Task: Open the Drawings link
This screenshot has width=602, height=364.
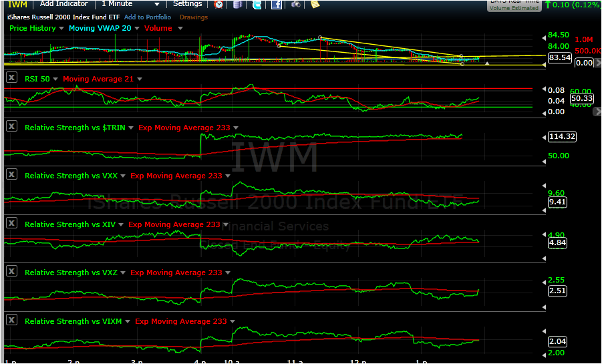Action: pos(194,17)
